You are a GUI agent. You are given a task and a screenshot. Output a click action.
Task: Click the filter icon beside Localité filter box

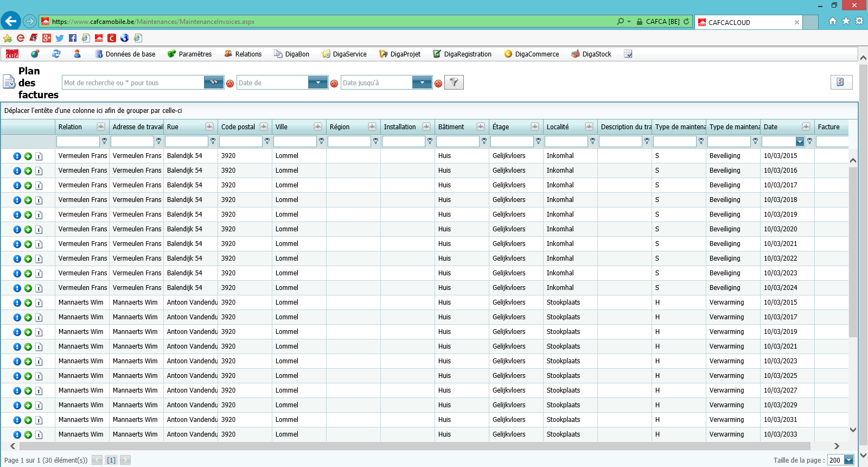tap(592, 141)
